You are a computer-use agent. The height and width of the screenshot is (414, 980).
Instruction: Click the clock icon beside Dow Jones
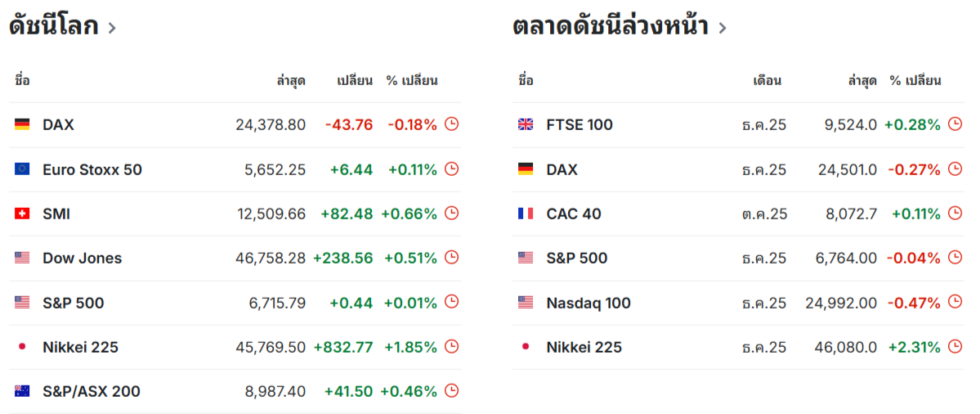[451, 258]
